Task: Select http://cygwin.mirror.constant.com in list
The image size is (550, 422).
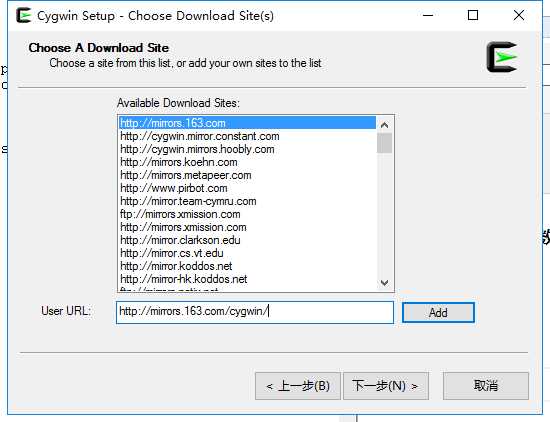Action: [x=247, y=136]
